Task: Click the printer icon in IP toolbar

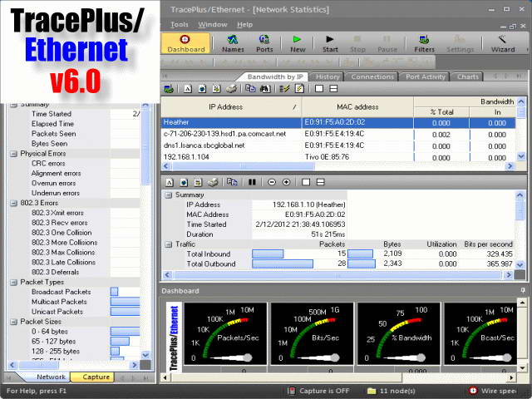Action: 231,89
